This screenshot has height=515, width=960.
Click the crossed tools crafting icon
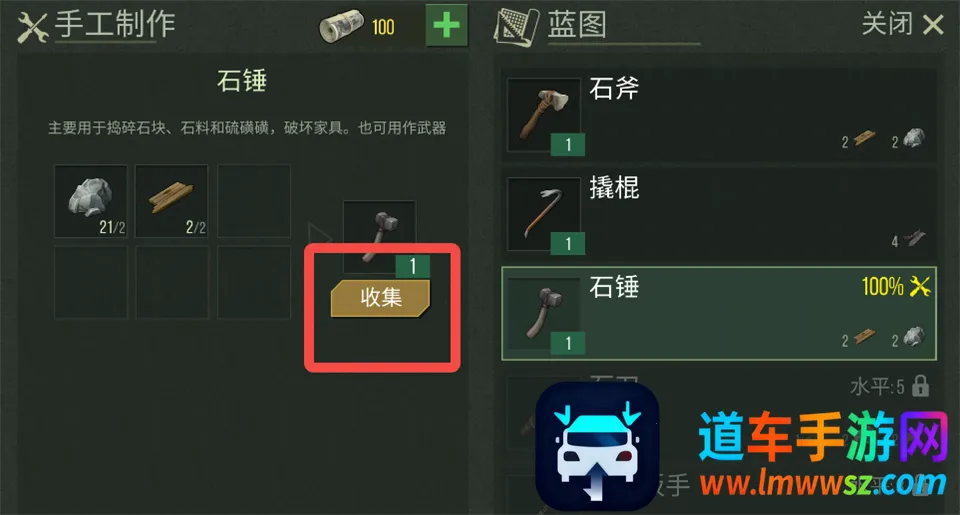(32, 27)
